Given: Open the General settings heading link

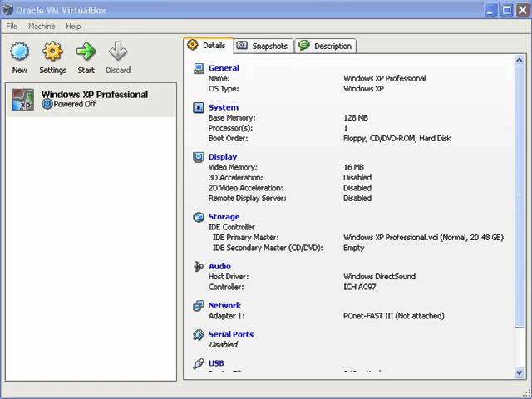Looking at the screenshot, I should pos(224,68).
